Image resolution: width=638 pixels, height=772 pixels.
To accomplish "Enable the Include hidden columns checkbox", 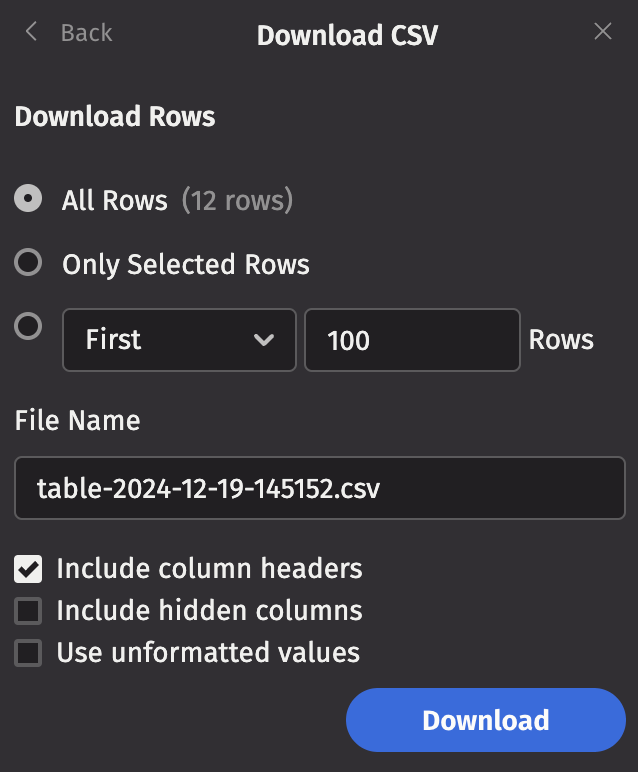I will [28, 611].
